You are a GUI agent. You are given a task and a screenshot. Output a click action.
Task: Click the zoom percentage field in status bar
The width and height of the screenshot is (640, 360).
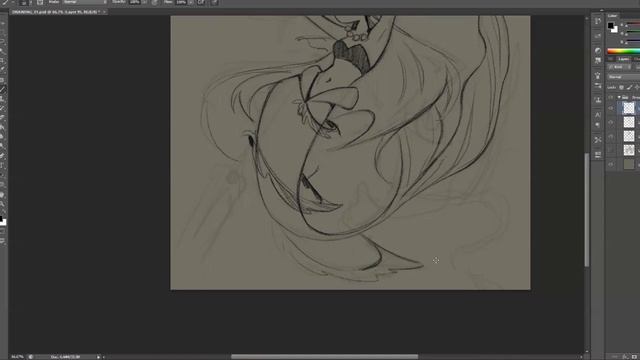[17, 357]
